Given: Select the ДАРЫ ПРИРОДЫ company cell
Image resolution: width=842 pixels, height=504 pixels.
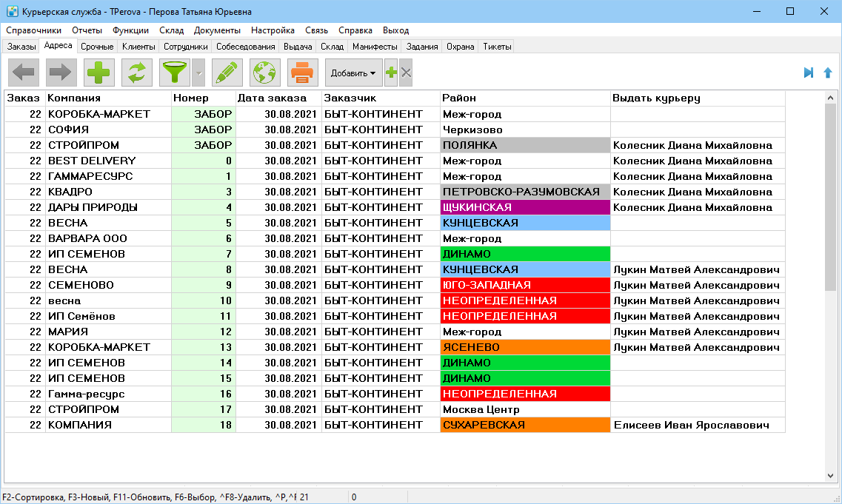Looking at the screenshot, I should (x=108, y=207).
